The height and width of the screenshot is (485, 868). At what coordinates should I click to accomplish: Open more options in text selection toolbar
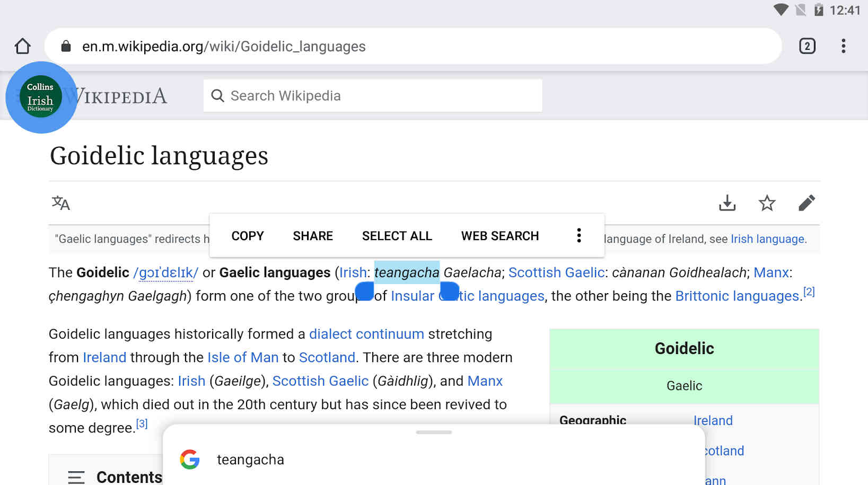579,235
